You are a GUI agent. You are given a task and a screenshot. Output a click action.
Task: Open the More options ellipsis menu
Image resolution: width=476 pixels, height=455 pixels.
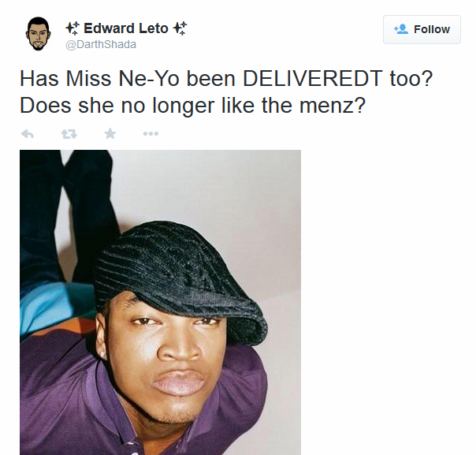tap(151, 133)
